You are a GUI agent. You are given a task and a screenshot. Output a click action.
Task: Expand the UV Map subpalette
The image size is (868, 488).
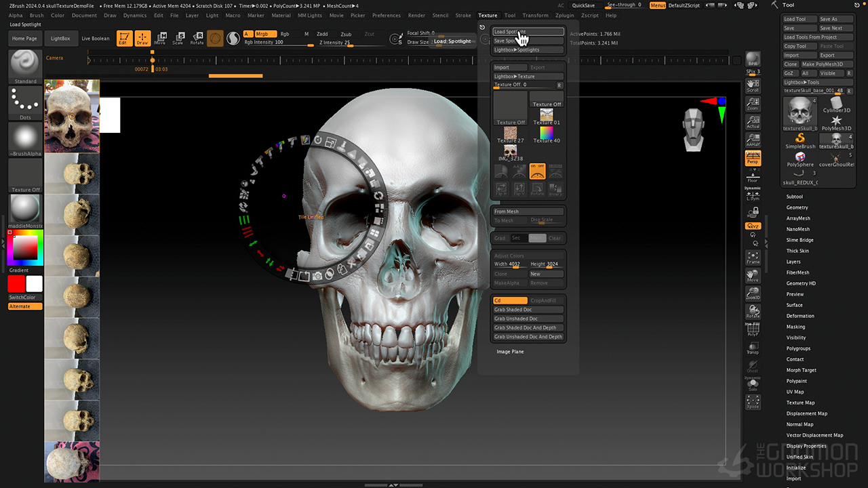[795, 392]
